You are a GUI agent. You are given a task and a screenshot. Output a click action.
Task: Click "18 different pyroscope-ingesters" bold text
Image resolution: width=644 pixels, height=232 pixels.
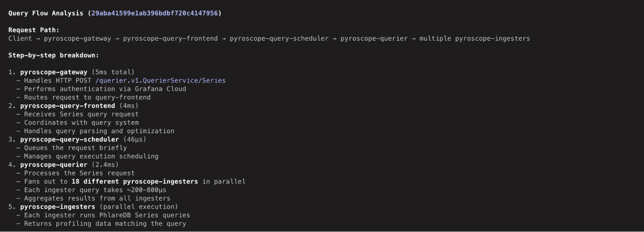tap(135, 182)
